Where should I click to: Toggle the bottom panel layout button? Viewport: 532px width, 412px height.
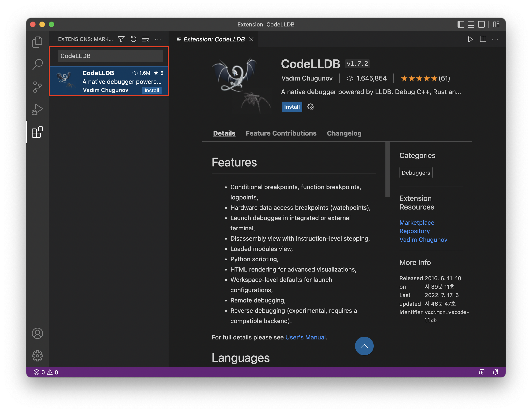[x=471, y=24]
